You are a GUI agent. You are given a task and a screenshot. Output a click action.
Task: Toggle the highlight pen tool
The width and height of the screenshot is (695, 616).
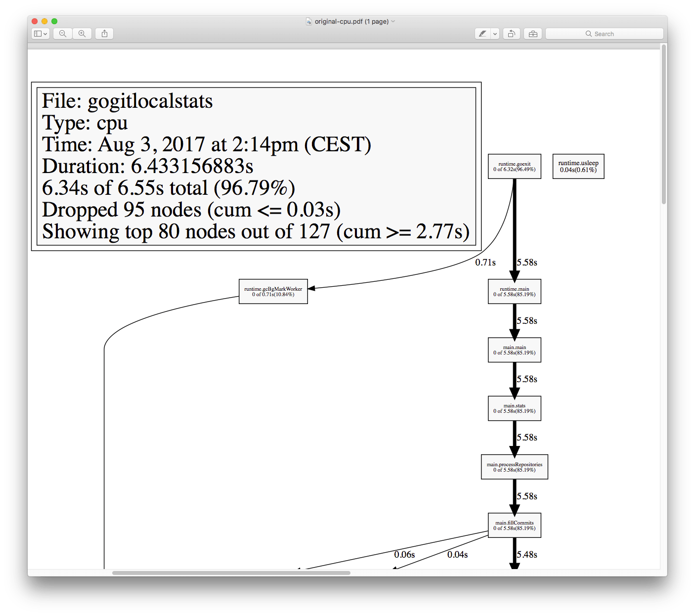(x=482, y=34)
